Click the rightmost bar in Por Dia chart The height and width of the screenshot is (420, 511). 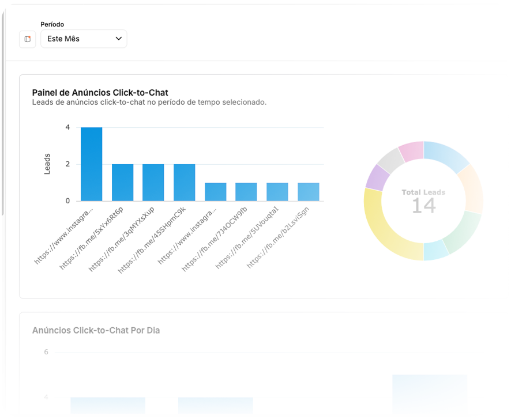(x=430, y=394)
